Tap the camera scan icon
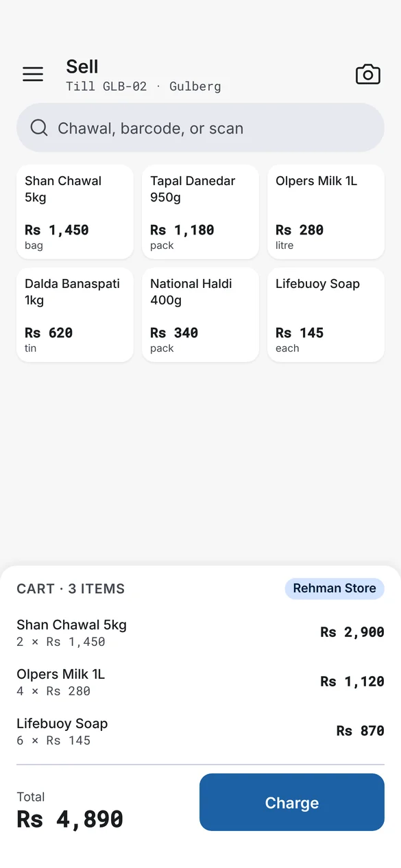 (x=368, y=74)
